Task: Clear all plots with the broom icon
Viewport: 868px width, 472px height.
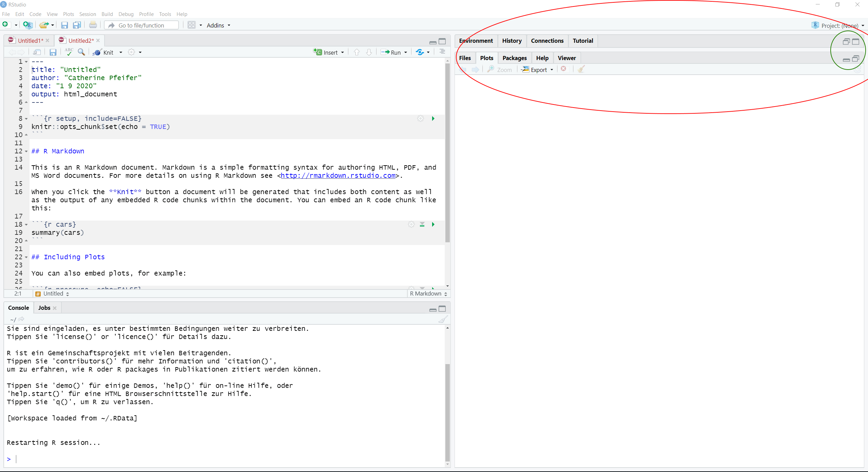Action: click(x=581, y=69)
